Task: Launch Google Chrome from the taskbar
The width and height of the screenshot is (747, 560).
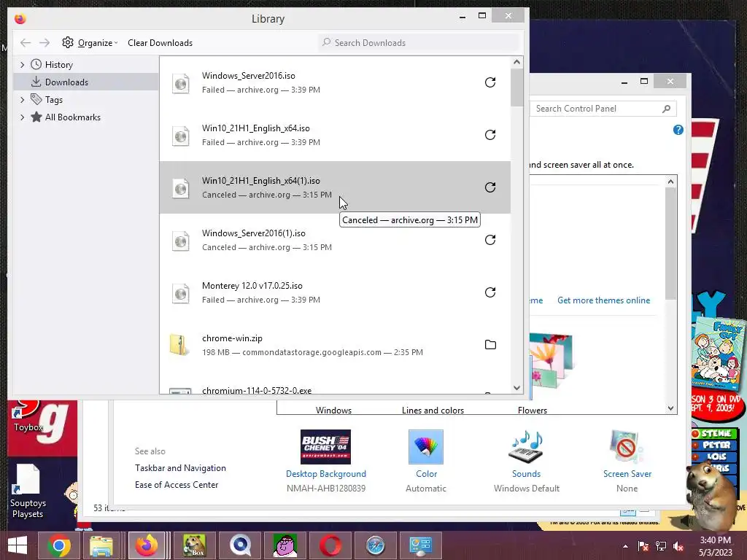Action: [59, 545]
